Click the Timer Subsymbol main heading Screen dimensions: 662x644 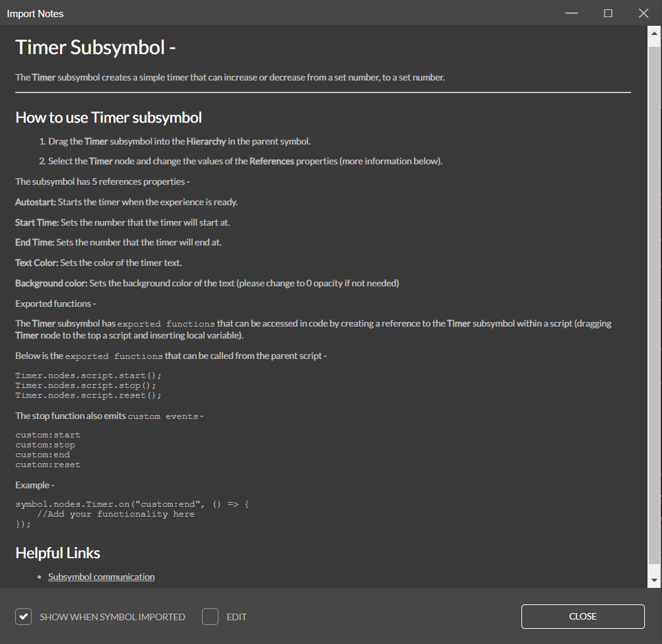pos(95,48)
